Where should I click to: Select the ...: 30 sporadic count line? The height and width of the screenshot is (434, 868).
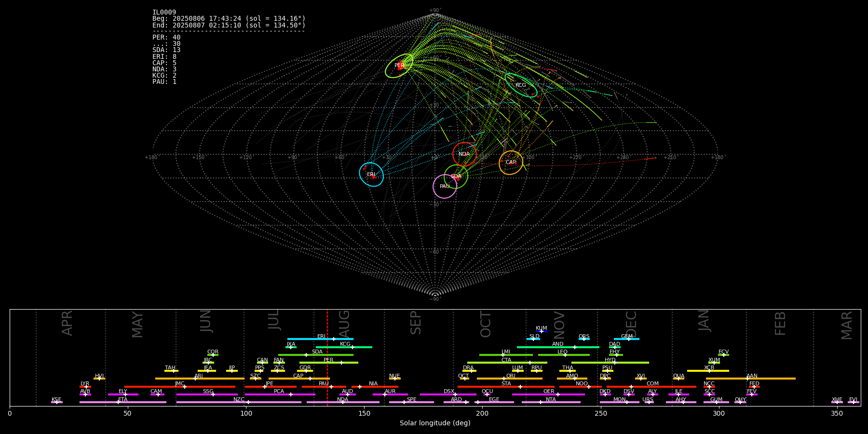pos(166,44)
